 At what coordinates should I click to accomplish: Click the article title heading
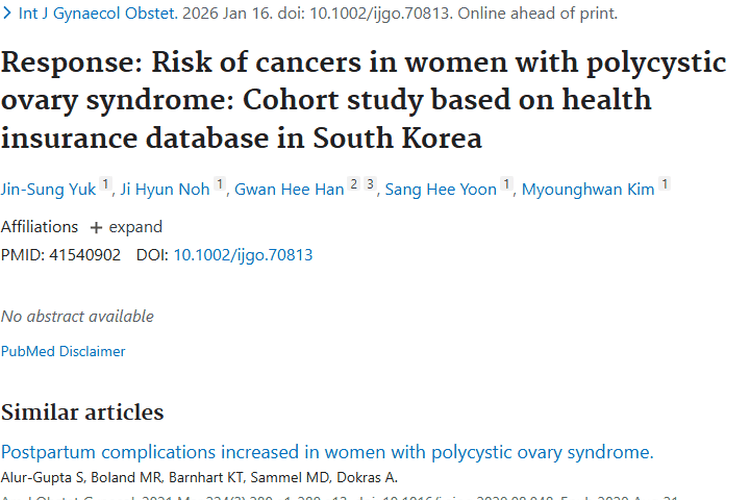tap(363, 100)
